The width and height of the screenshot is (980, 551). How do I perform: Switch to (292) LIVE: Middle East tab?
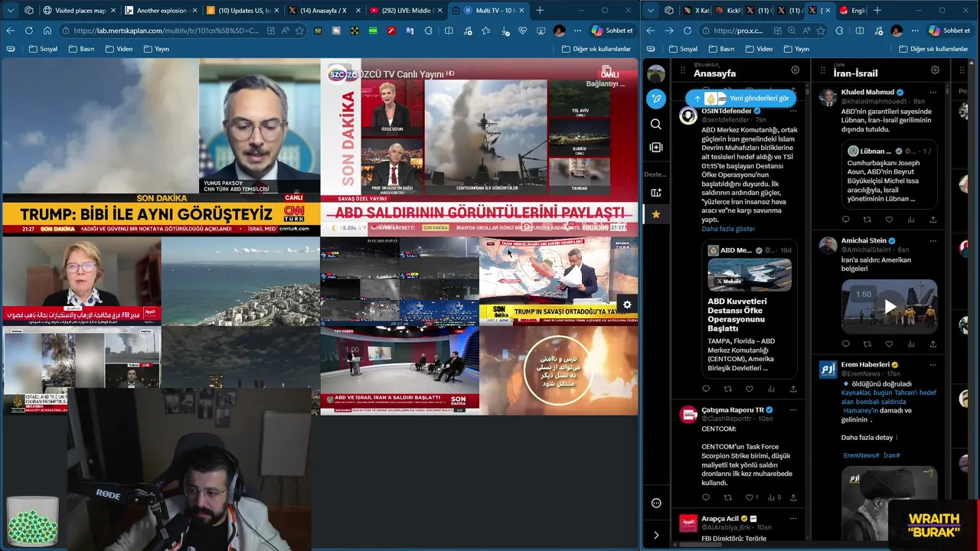pyautogui.click(x=406, y=11)
